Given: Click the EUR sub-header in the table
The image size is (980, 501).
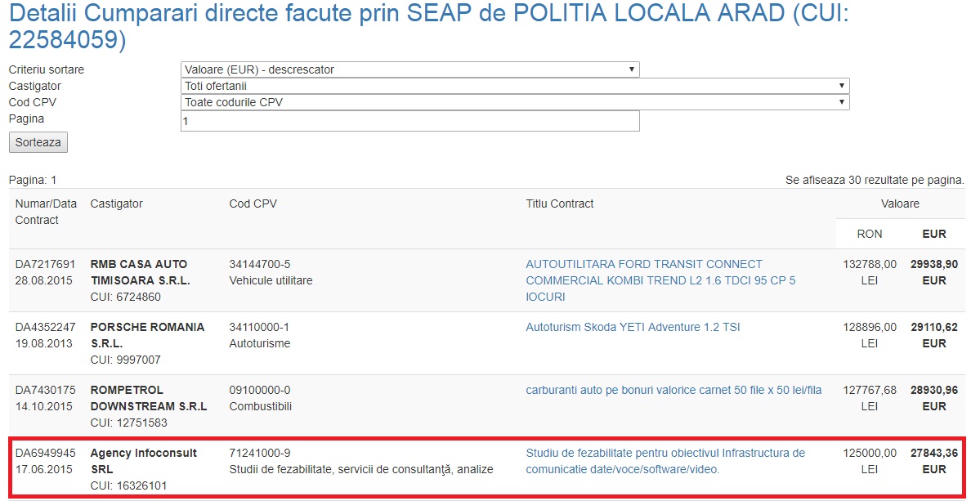Looking at the screenshot, I should pyautogui.click(x=933, y=234).
